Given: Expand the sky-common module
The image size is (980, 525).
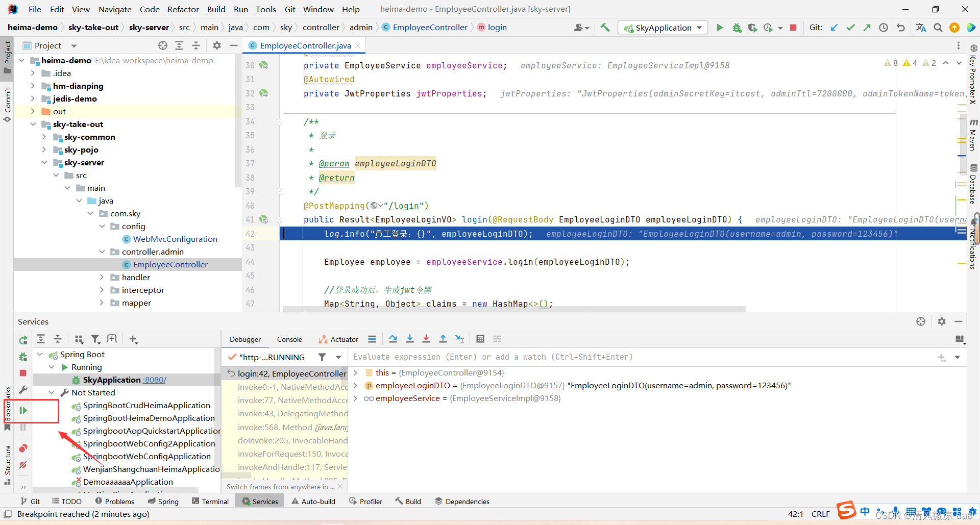Looking at the screenshot, I should pos(44,137).
